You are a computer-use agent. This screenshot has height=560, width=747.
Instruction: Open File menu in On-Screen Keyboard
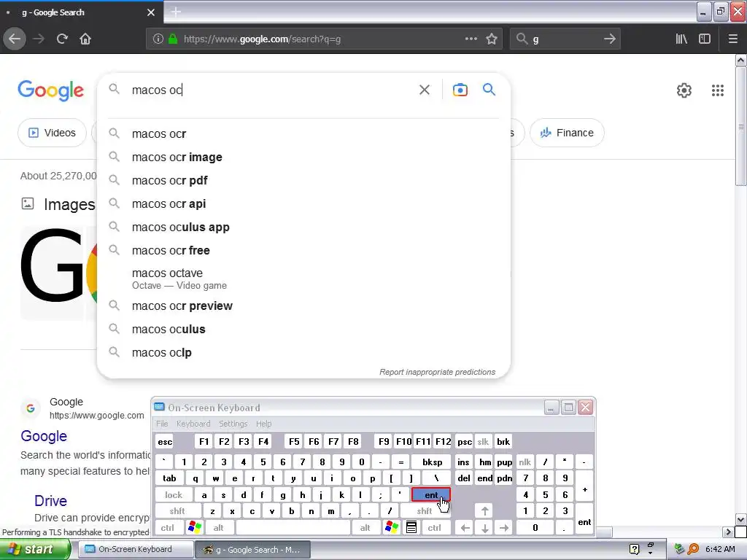[162, 424]
